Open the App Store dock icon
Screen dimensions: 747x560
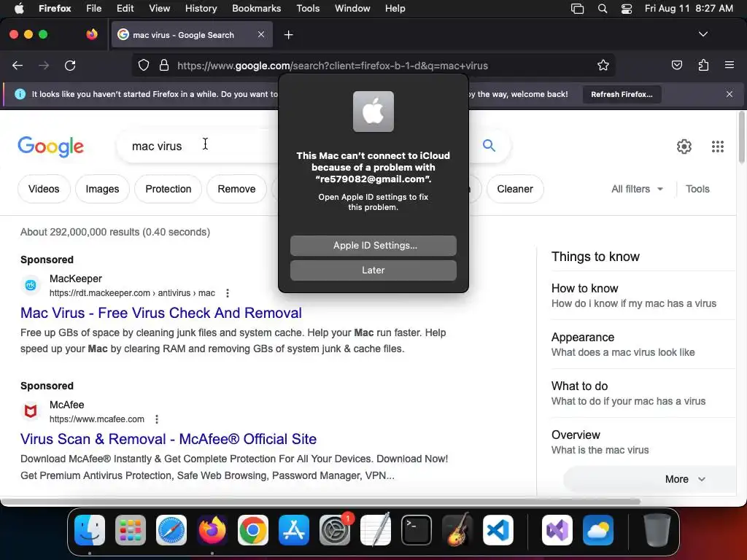pyautogui.click(x=294, y=530)
